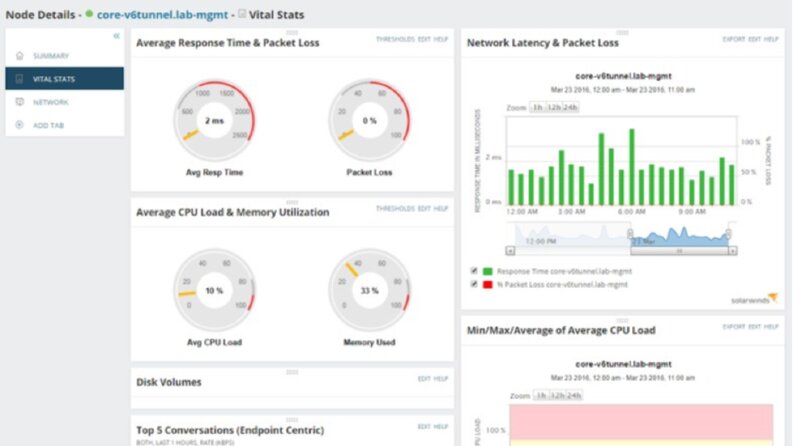Open the Network tab in sidebar
Image resolution: width=793 pixels, height=446 pixels.
coord(51,102)
